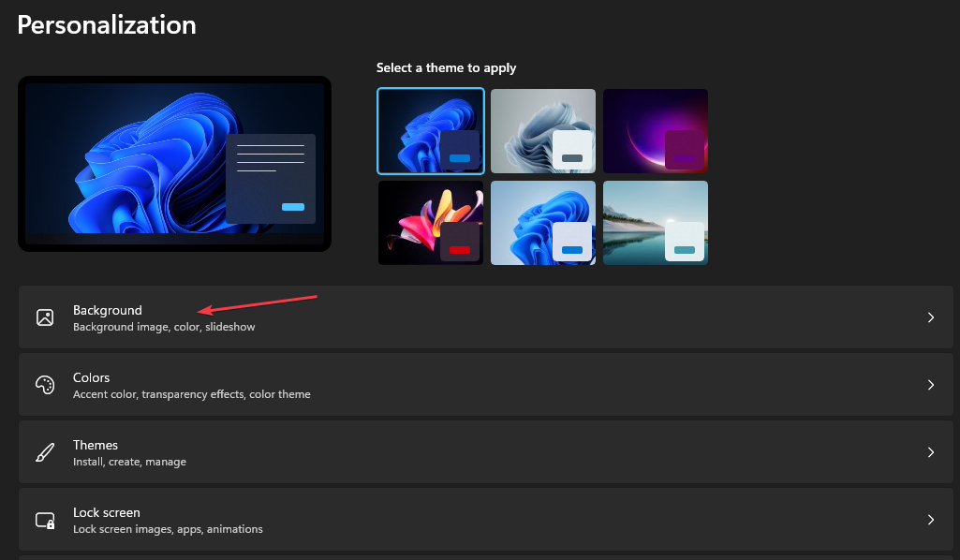Open Lock screen settings label
The width and height of the screenshot is (960, 560).
pos(107,512)
